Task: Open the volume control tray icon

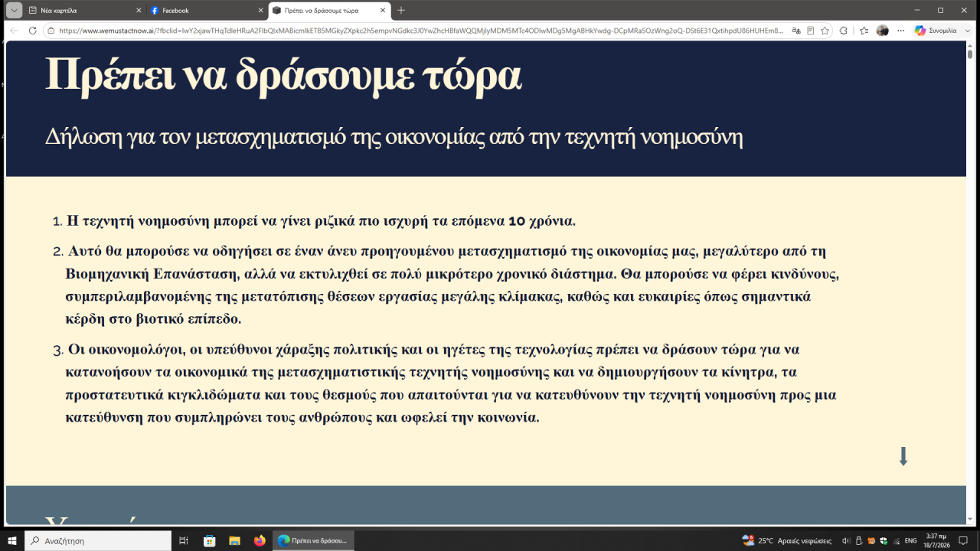Action: pyautogui.click(x=846, y=540)
